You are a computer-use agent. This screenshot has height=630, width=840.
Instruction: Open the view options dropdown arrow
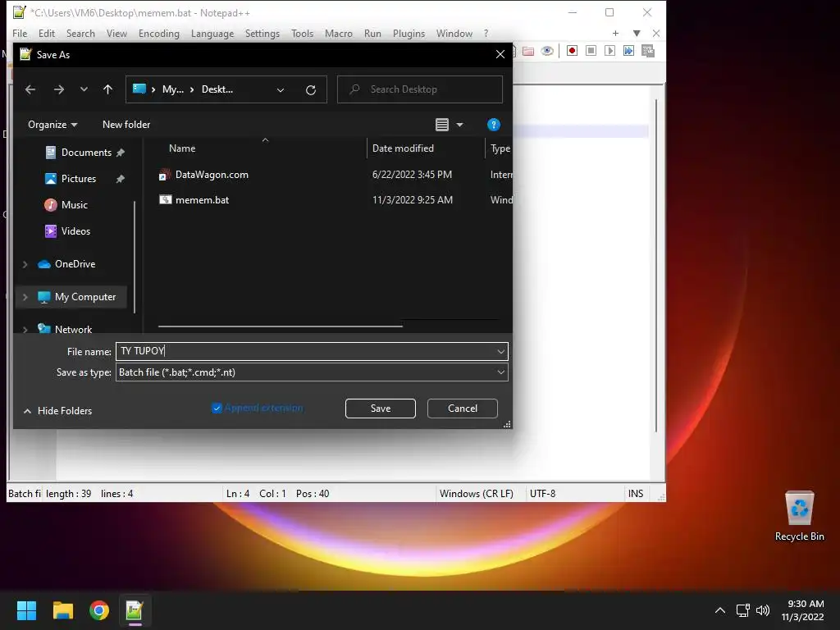pos(459,125)
